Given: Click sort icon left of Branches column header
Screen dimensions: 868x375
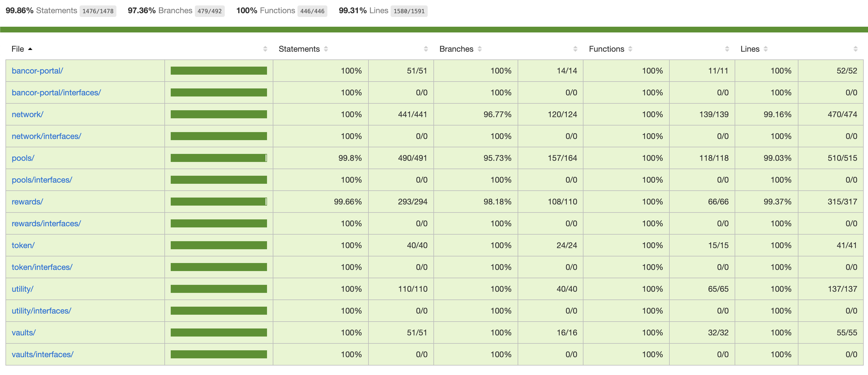Looking at the screenshot, I should tap(426, 49).
